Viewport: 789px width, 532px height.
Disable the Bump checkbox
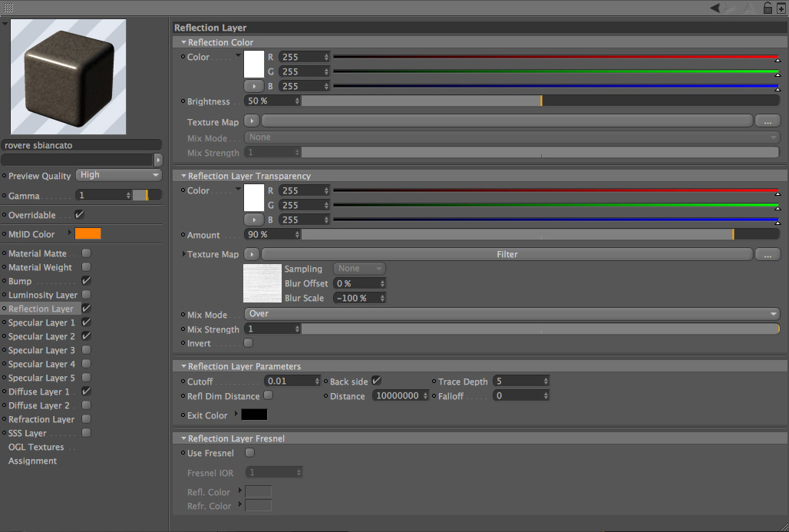tap(87, 280)
